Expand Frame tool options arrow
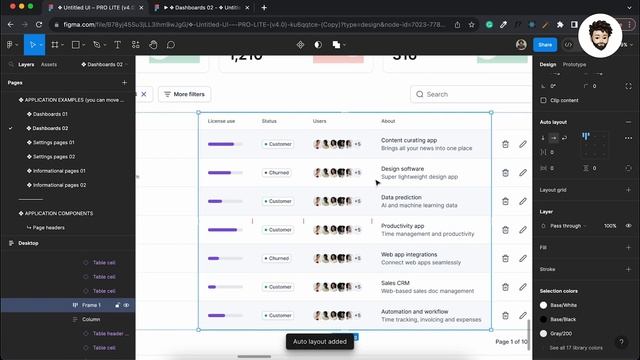The image size is (640, 360). pos(62,45)
